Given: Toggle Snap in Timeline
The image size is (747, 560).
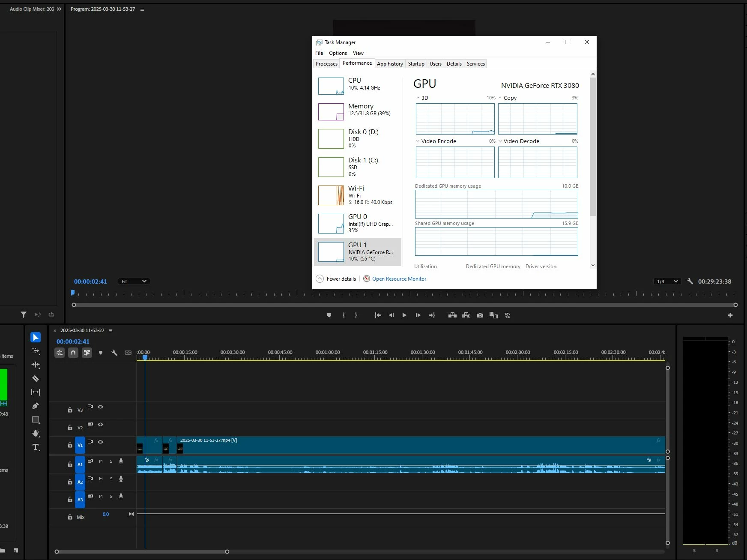Looking at the screenshot, I should pyautogui.click(x=73, y=353).
